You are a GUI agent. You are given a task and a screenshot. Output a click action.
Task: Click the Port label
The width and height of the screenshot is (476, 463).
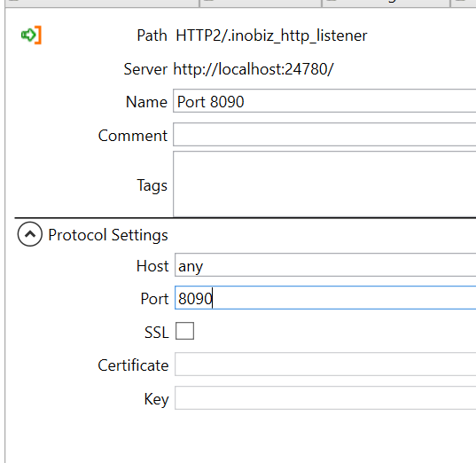point(154,299)
